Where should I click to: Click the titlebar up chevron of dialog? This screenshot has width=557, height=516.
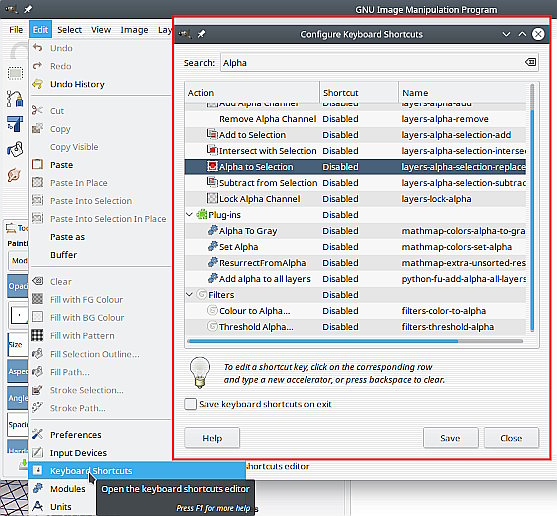522,34
